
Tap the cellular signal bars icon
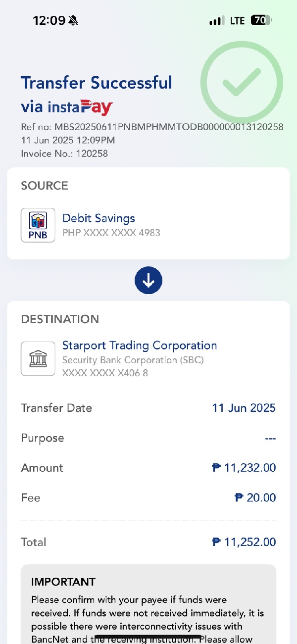[x=216, y=21]
